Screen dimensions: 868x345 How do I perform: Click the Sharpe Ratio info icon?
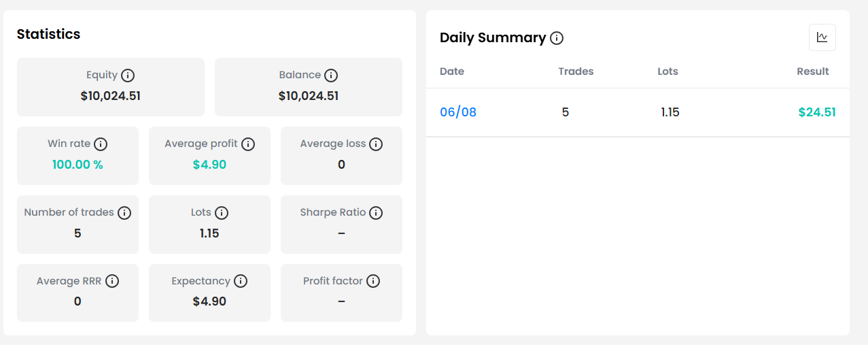point(376,213)
